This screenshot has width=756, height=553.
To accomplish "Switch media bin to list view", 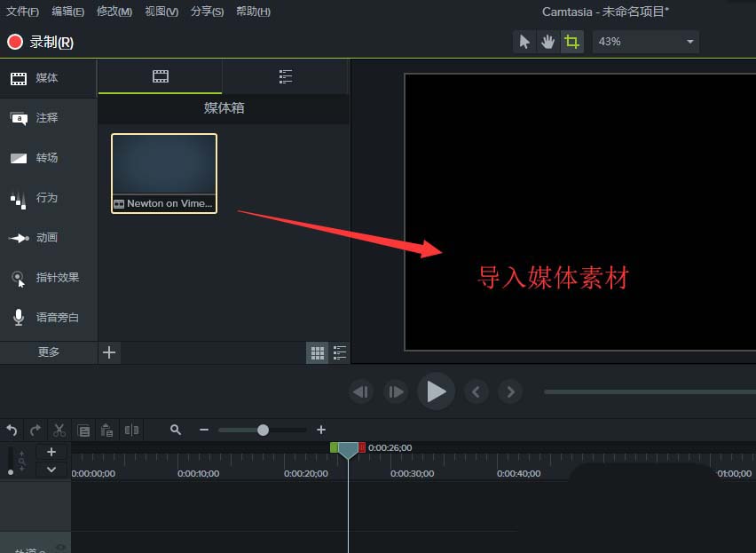I will tap(340, 353).
